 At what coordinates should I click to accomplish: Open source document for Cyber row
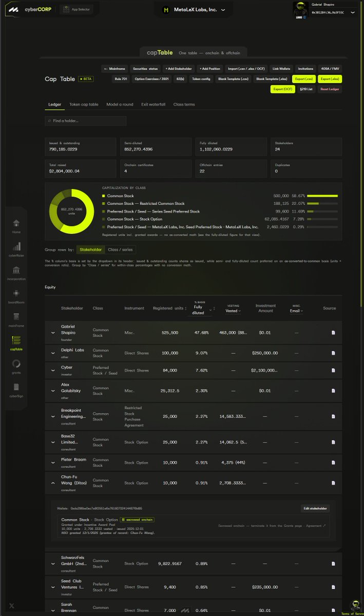click(333, 370)
